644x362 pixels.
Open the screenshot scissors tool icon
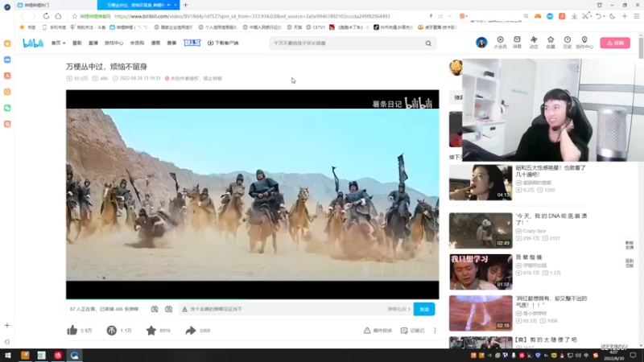point(585,16)
